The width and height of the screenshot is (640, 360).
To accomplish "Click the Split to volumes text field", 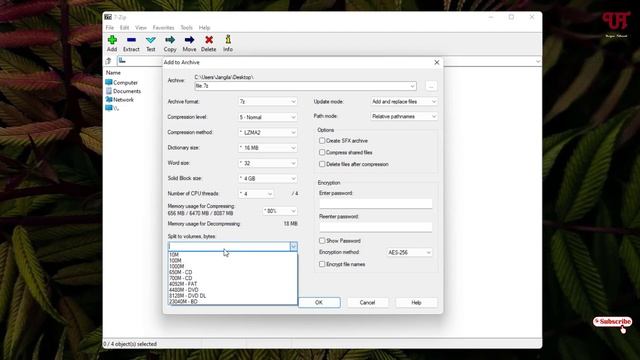I will tap(229, 247).
